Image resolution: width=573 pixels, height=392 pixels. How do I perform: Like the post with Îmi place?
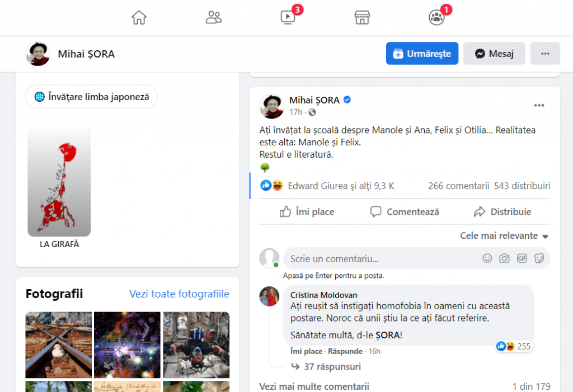pos(307,212)
